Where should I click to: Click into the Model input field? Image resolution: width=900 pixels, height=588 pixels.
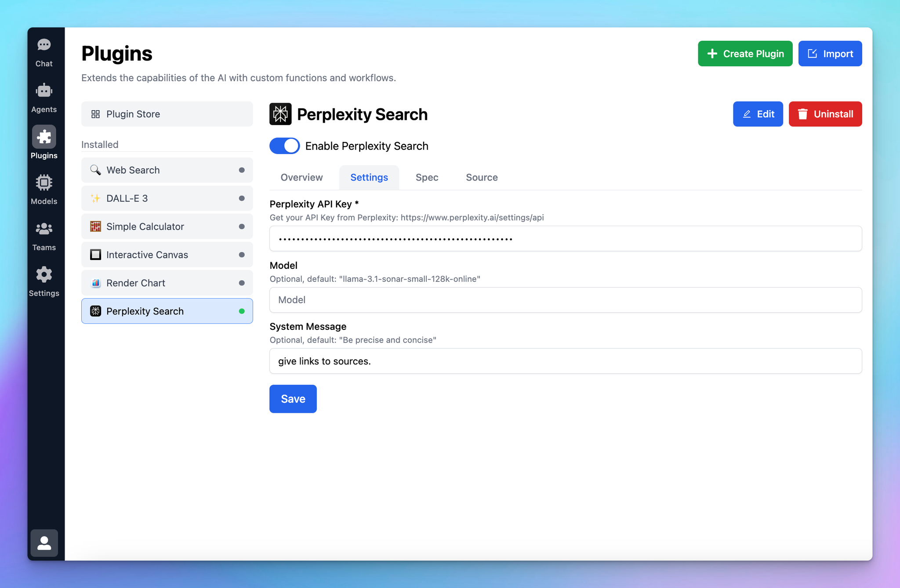(x=566, y=300)
